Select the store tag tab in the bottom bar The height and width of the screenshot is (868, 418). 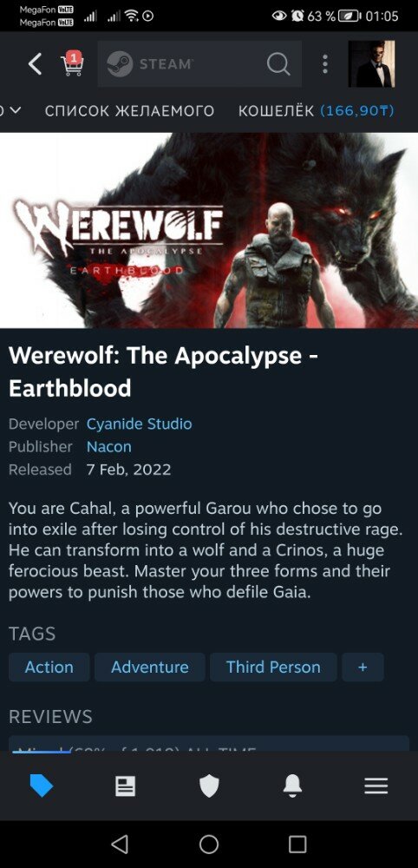pos(42,786)
